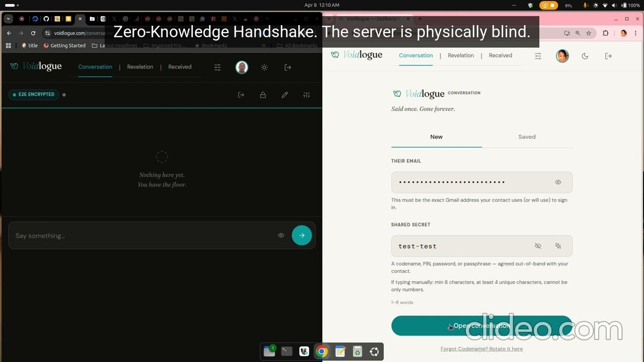Select the New conversation tab

click(x=436, y=137)
